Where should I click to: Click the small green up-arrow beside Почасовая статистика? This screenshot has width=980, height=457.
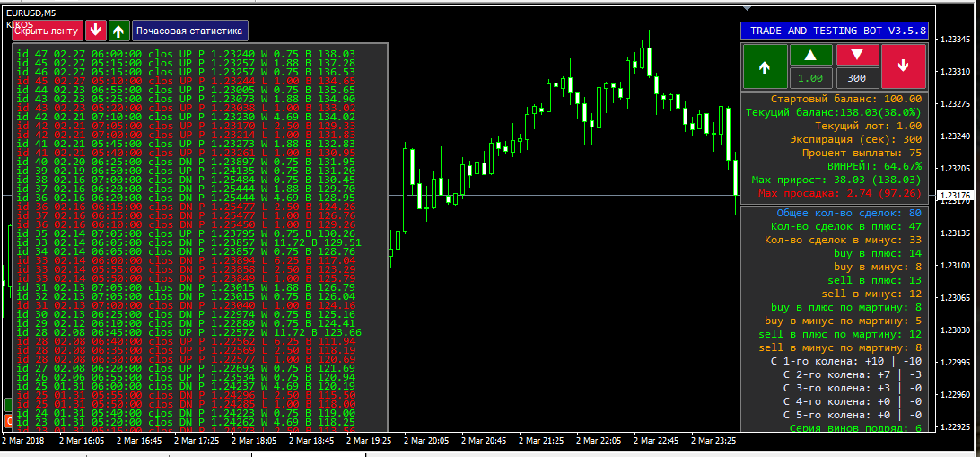[119, 31]
